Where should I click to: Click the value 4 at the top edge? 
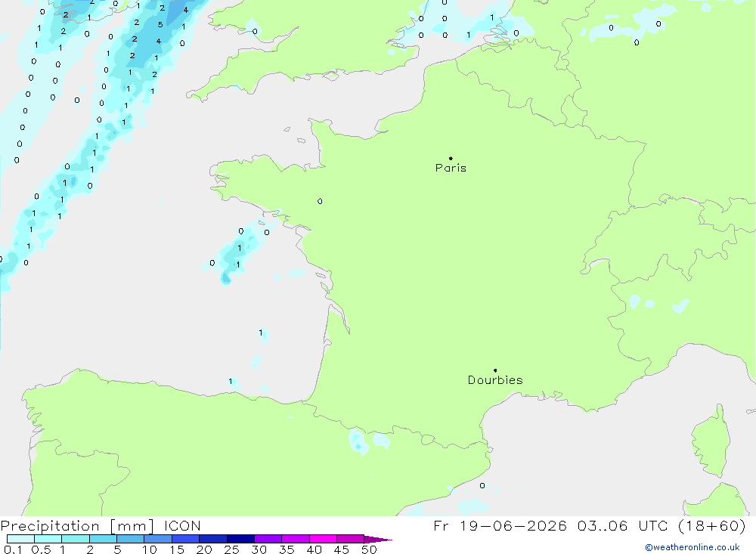(186, 10)
